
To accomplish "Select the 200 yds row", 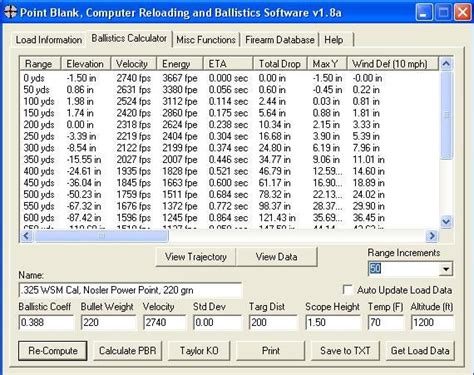I will [229, 125].
